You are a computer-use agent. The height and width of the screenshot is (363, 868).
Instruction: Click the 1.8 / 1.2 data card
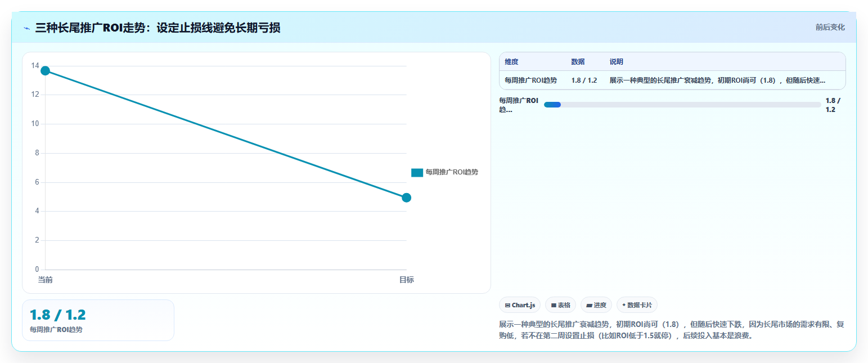(98, 320)
